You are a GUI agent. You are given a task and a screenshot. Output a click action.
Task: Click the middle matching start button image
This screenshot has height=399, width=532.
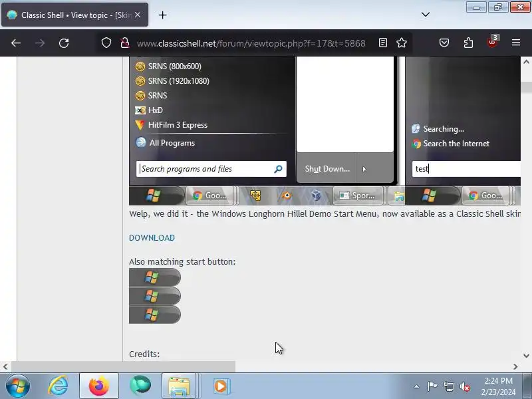[155, 296]
